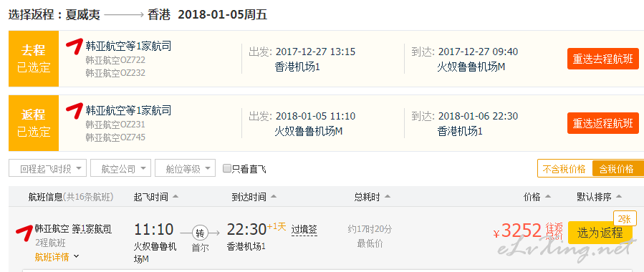Click the 过境签 transit visa link
Screen dimensions: 644x272
pyautogui.click(x=304, y=230)
